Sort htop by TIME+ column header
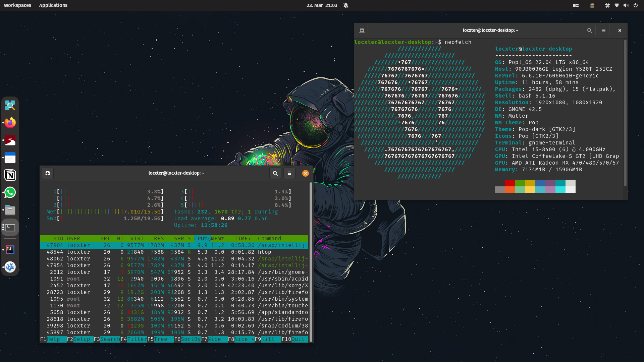This screenshot has height=362, width=644. 243,239
